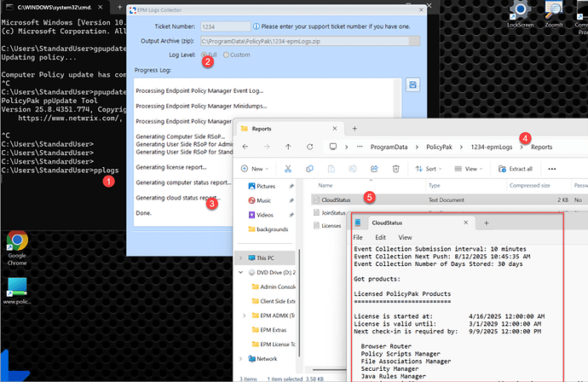Open the New dropdown in explorer toolbar
This screenshot has width=588, height=382.
[x=255, y=169]
